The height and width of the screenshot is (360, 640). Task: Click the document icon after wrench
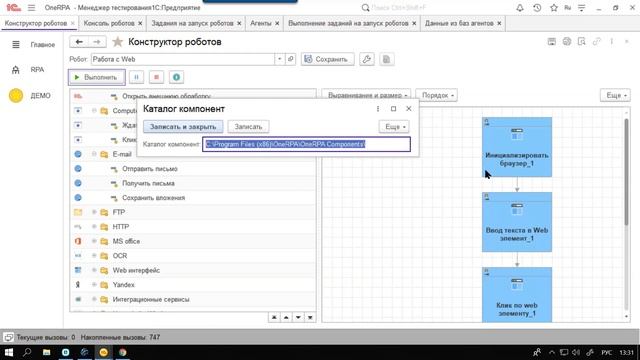(x=386, y=59)
